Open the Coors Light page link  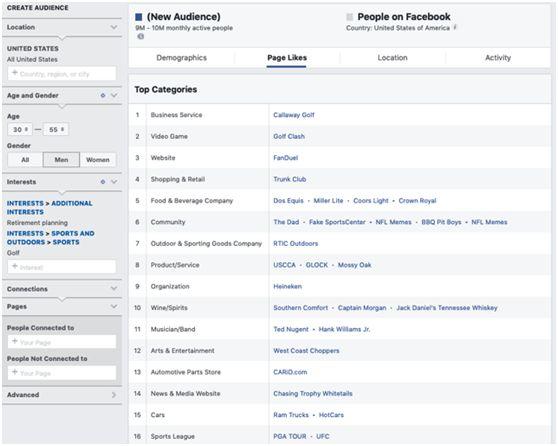tap(371, 201)
